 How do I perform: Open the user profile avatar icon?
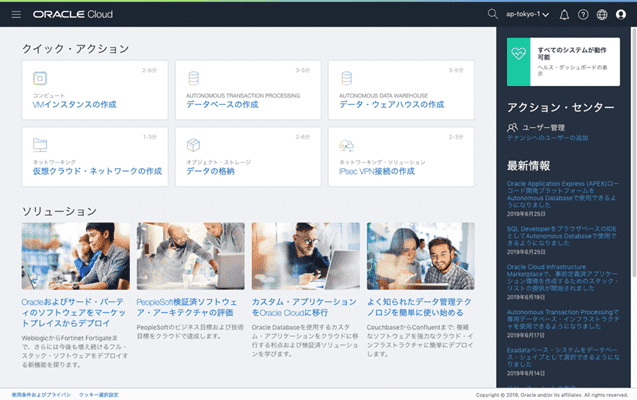[621, 15]
